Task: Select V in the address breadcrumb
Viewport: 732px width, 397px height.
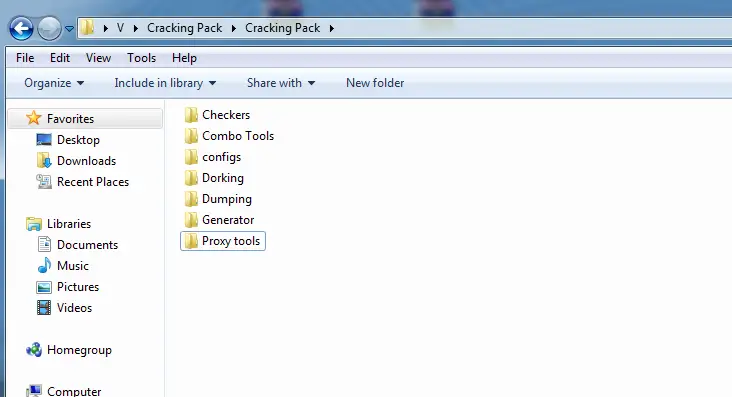Action: 120,28
